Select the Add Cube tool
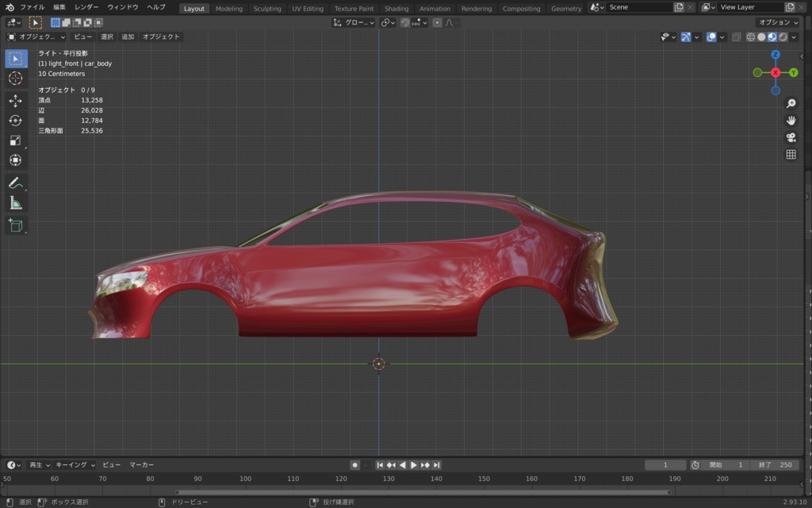 pos(16,226)
